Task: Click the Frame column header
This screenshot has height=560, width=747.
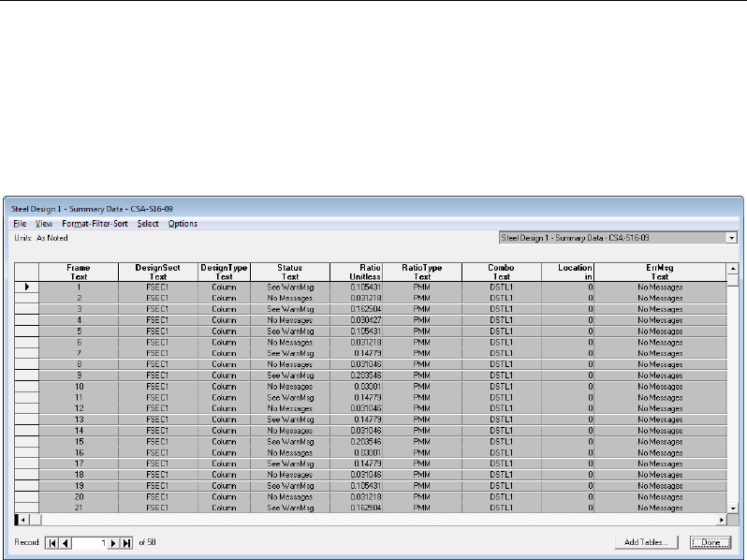Action: coord(79,273)
